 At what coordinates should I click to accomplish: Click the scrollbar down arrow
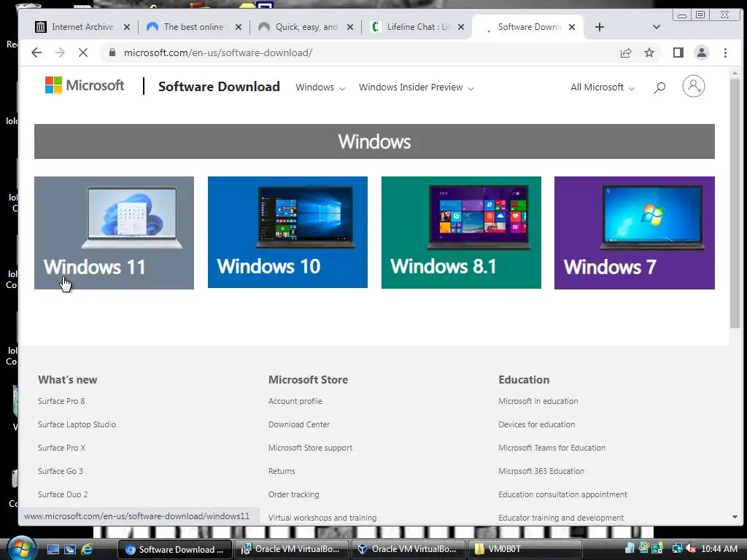(x=735, y=517)
